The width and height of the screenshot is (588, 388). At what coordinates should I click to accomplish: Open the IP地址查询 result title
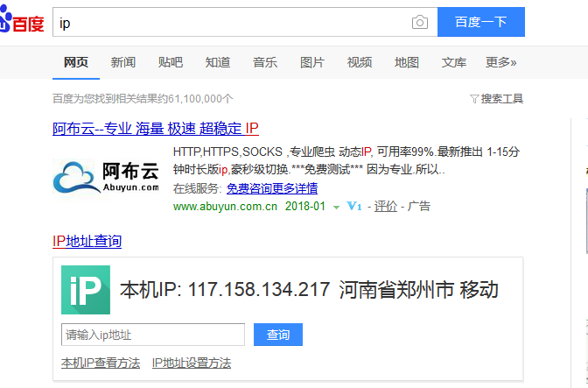coord(87,241)
